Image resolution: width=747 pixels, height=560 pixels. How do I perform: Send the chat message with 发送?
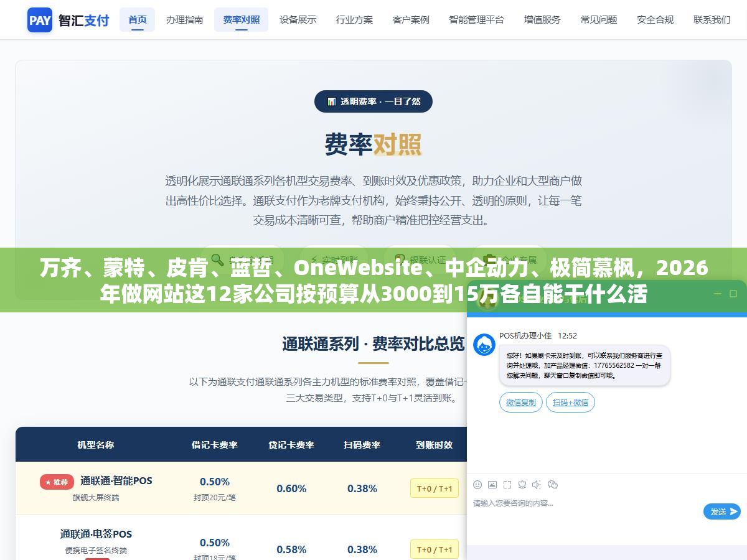coord(721,511)
